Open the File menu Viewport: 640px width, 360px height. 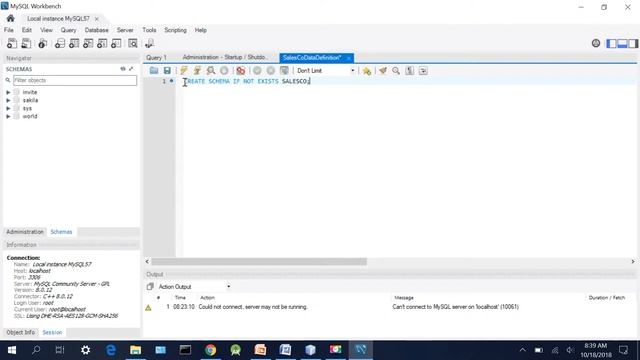9,30
